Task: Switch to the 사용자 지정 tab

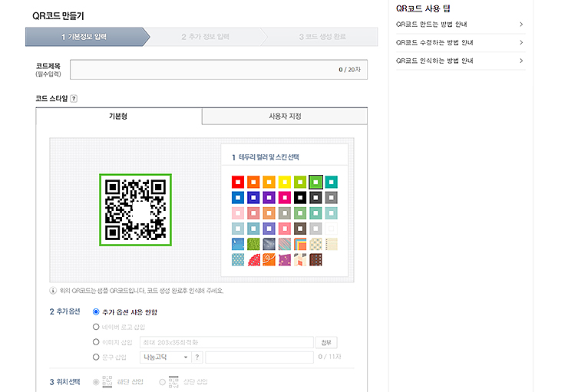Action: [285, 116]
